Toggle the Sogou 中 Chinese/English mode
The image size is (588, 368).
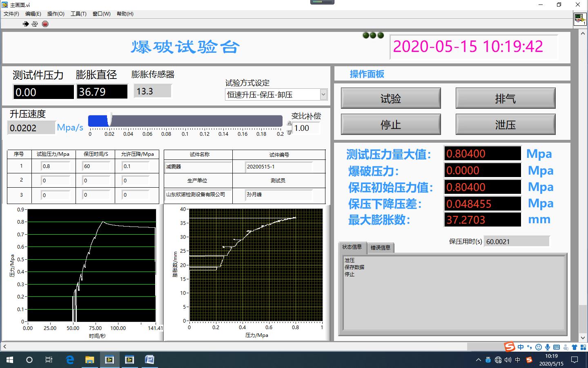521,347
